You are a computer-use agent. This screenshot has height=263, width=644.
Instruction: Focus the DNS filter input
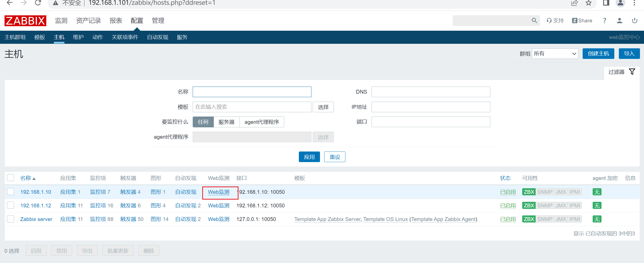431,92
